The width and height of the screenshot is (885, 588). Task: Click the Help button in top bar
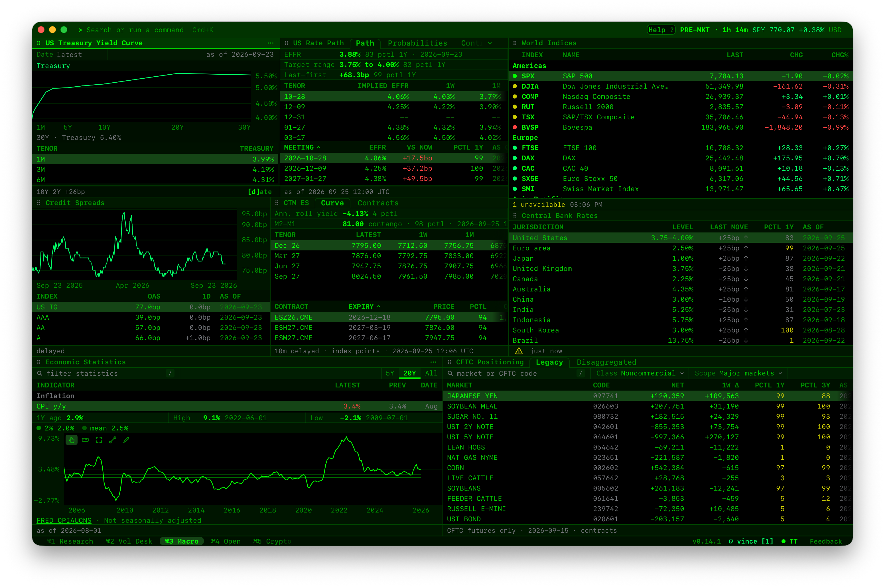pos(661,30)
